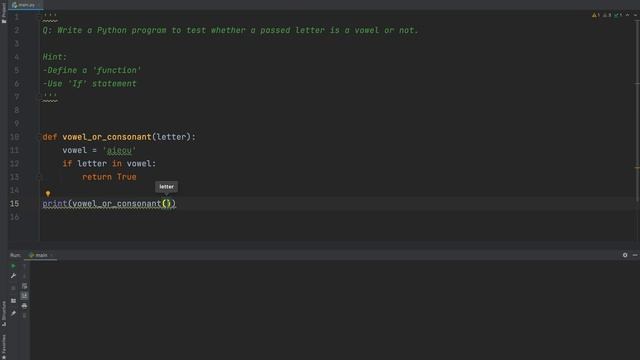This screenshot has width=640, height=360.
Task: Select the main run configuration tab
Action: 39,255
